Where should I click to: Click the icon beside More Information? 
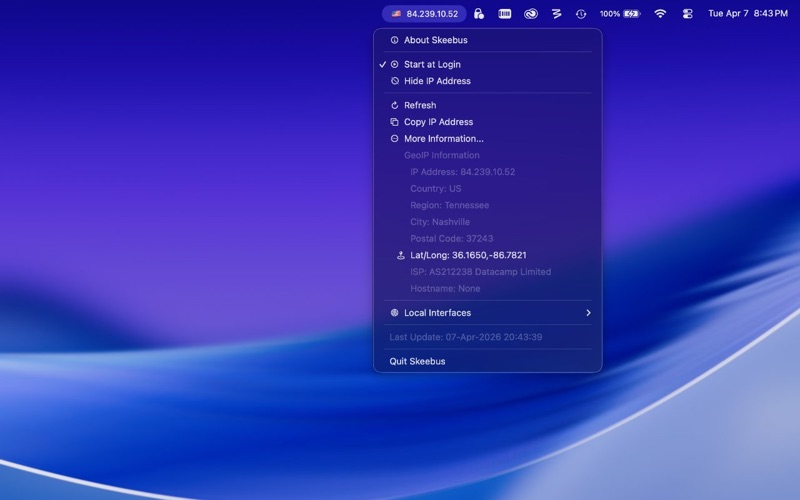pyautogui.click(x=394, y=139)
